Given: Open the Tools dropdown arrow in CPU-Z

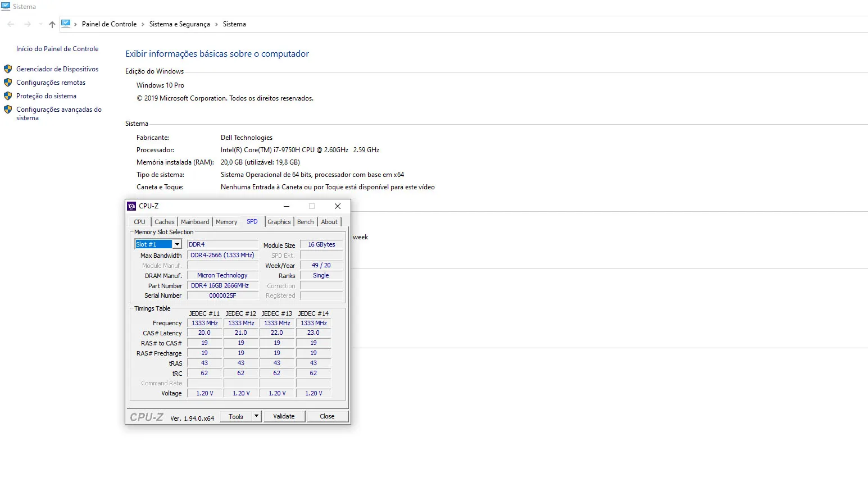Looking at the screenshot, I should (x=257, y=416).
